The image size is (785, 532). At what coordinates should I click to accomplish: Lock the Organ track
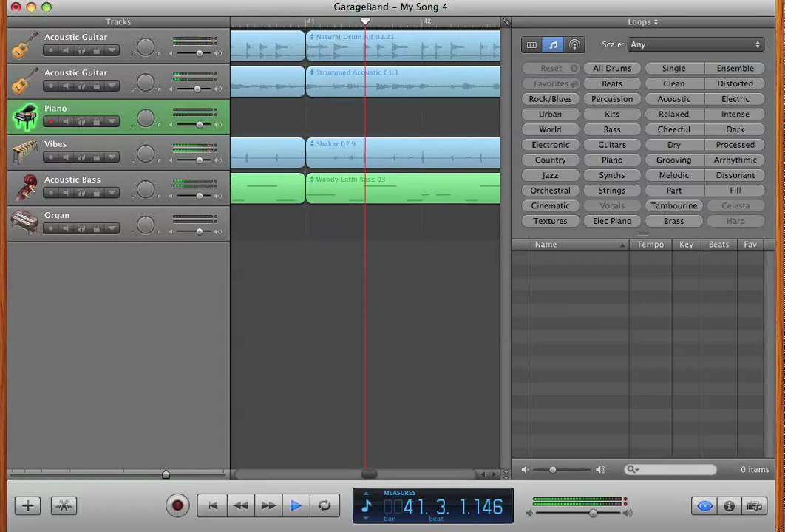point(96,228)
